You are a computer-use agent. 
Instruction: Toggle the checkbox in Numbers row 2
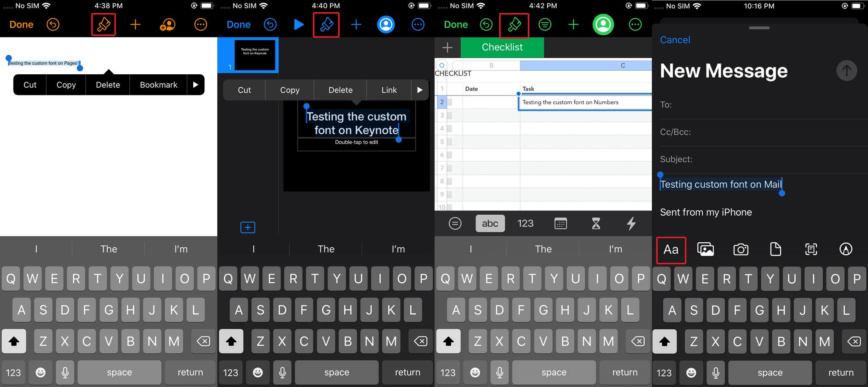point(450,102)
